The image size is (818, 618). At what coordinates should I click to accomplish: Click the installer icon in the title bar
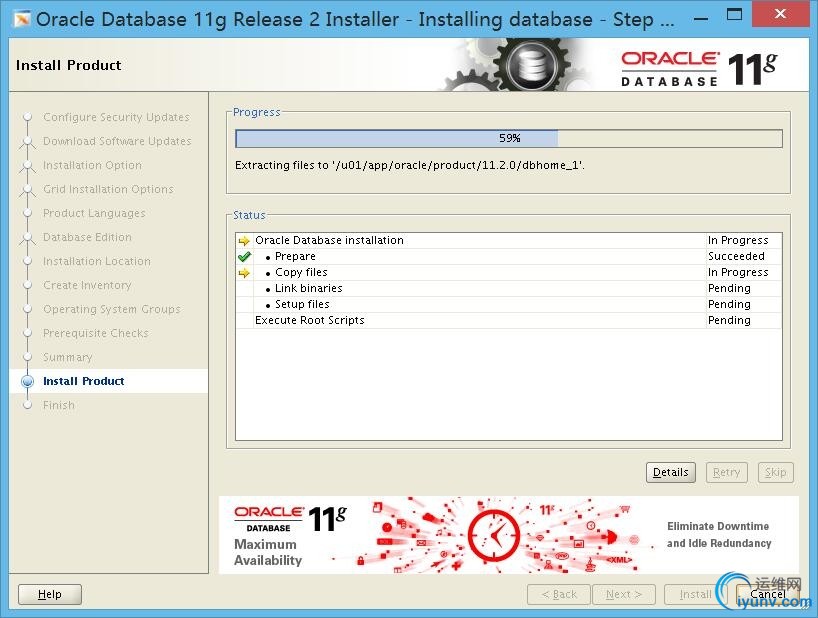point(22,19)
